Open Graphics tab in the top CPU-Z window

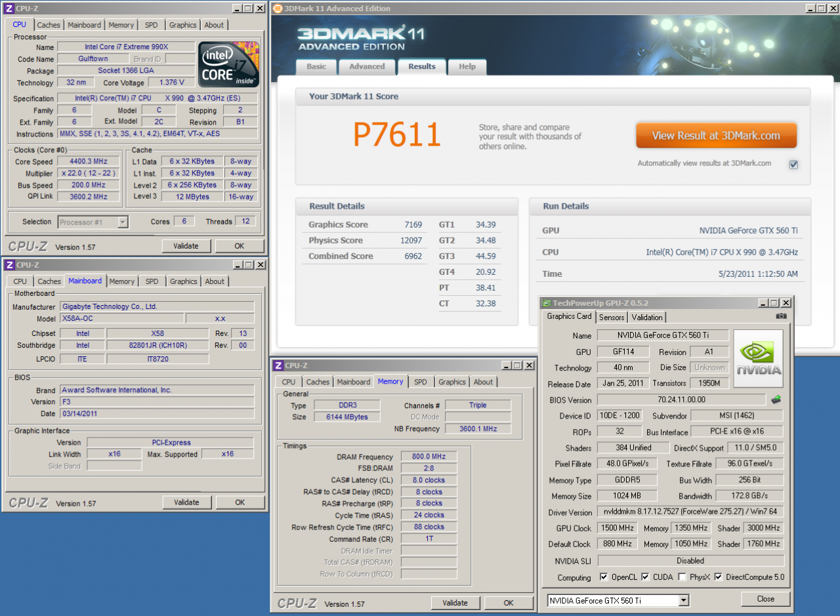pos(182,25)
